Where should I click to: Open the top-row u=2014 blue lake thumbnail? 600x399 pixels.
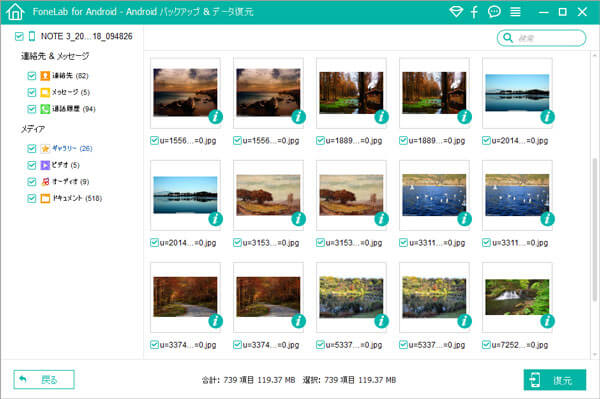point(517,93)
